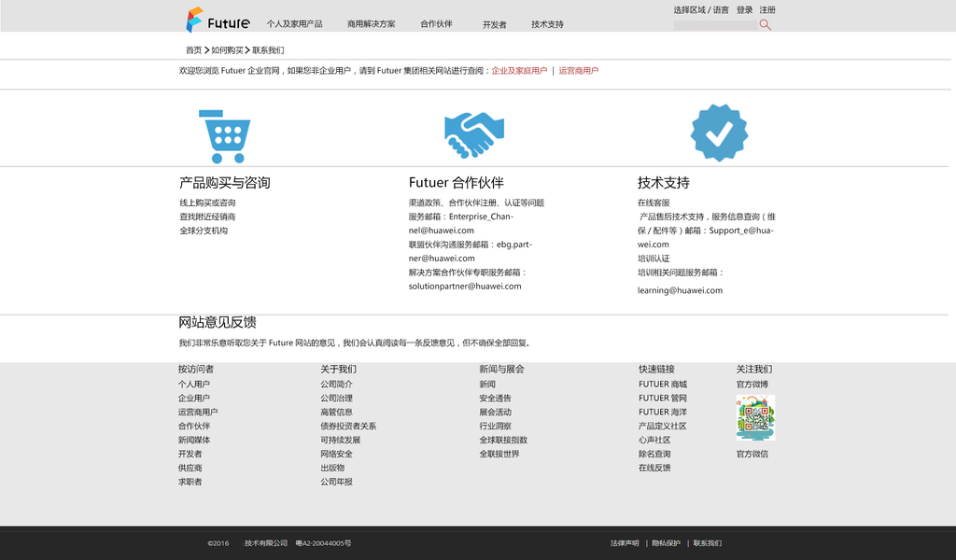Open 全联接世界 footer link
The width and height of the screenshot is (956, 560).
coord(499,454)
